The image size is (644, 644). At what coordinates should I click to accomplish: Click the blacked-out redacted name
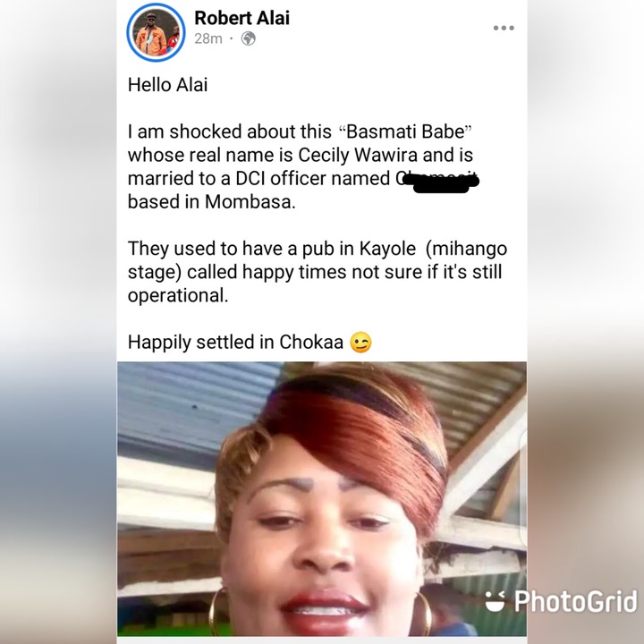pyautogui.click(x=438, y=182)
